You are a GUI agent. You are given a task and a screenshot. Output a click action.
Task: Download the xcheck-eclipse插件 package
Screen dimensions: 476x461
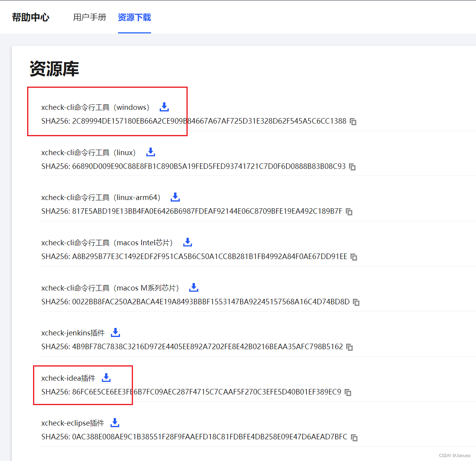[114, 422]
